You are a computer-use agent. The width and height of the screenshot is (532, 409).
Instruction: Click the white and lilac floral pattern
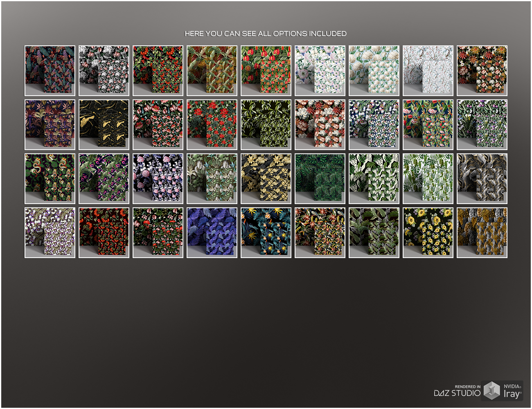320,71
